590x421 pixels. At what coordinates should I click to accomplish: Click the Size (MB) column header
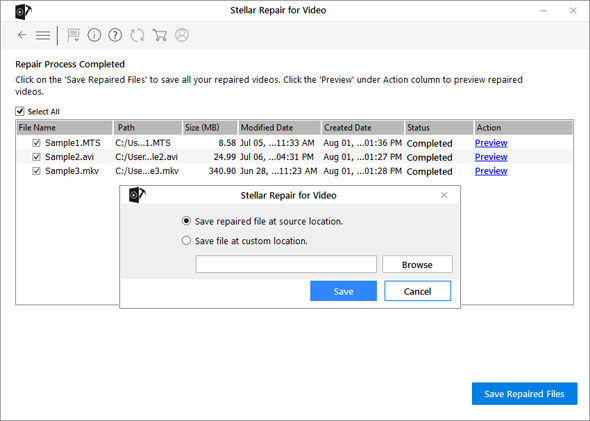click(x=210, y=128)
